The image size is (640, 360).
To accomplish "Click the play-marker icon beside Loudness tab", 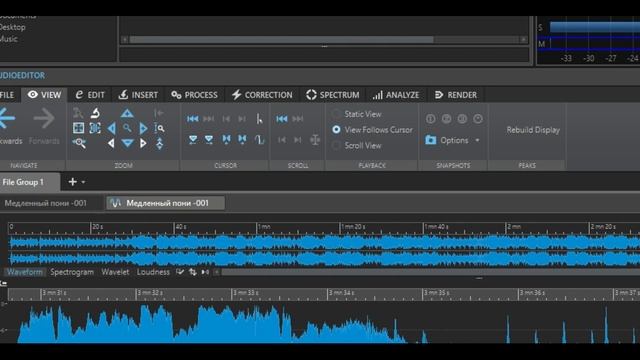I will point(205,272).
